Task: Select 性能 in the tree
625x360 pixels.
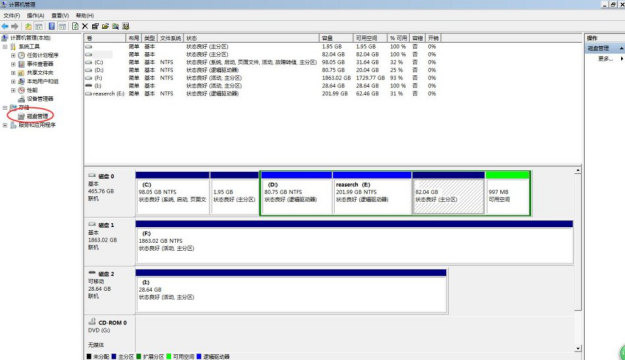Action: click(x=32, y=90)
